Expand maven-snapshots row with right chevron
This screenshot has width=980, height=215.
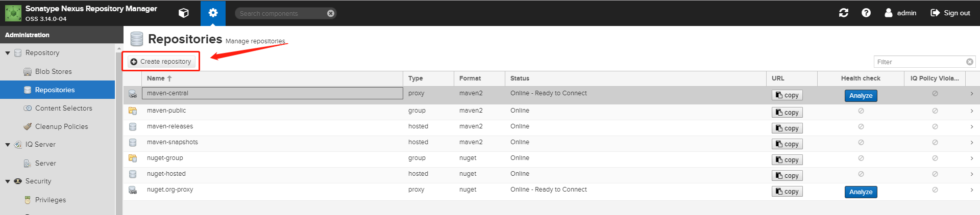(x=972, y=142)
